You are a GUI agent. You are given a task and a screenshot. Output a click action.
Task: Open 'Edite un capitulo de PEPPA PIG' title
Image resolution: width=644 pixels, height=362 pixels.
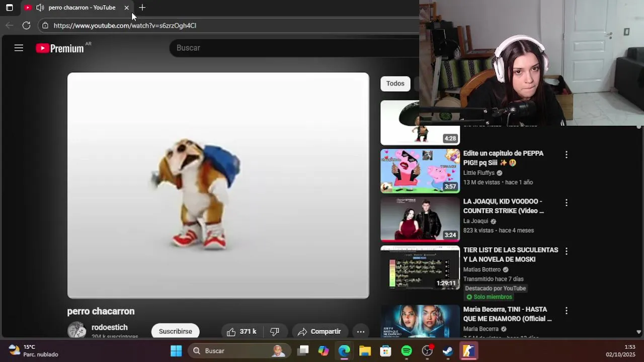pos(503,158)
